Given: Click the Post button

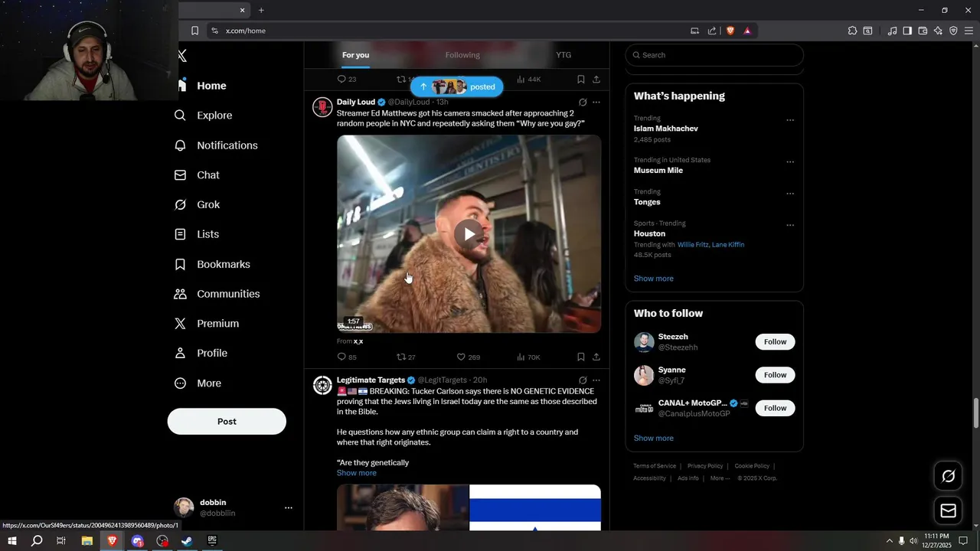Looking at the screenshot, I should [227, 422].
